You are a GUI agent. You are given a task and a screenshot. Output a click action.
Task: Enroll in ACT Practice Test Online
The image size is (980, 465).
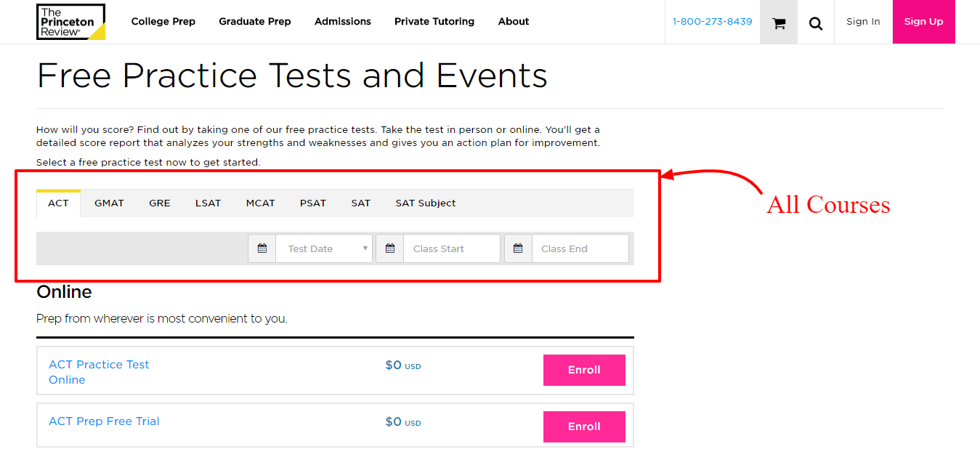pyautogui.click(x=583, y=370)
